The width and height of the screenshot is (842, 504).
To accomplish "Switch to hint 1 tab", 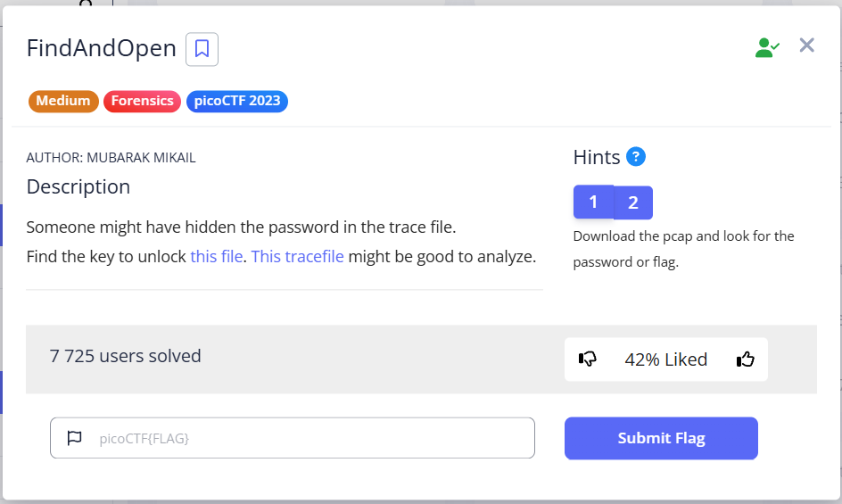I will click(594, 202).
